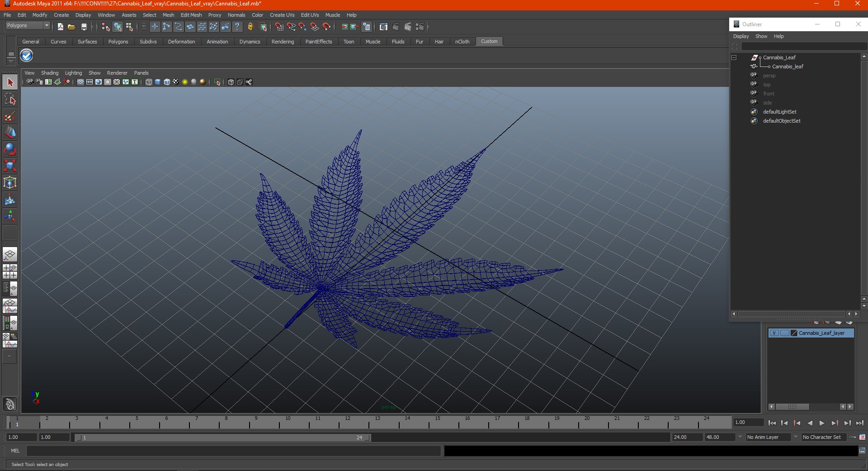Click play backwards button
Viewport: 868px width, 471px height.
pos(810,423)
